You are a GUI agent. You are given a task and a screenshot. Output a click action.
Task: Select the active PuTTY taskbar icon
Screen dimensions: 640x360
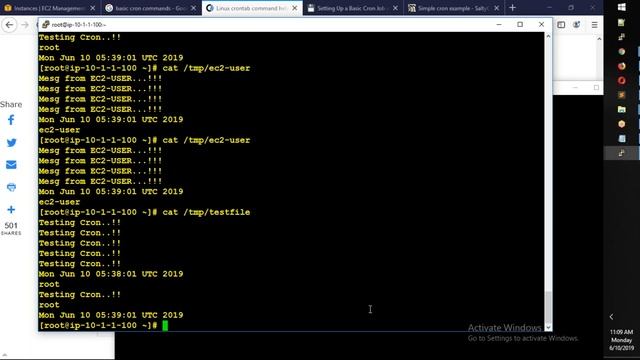click(x=621, y=153)
